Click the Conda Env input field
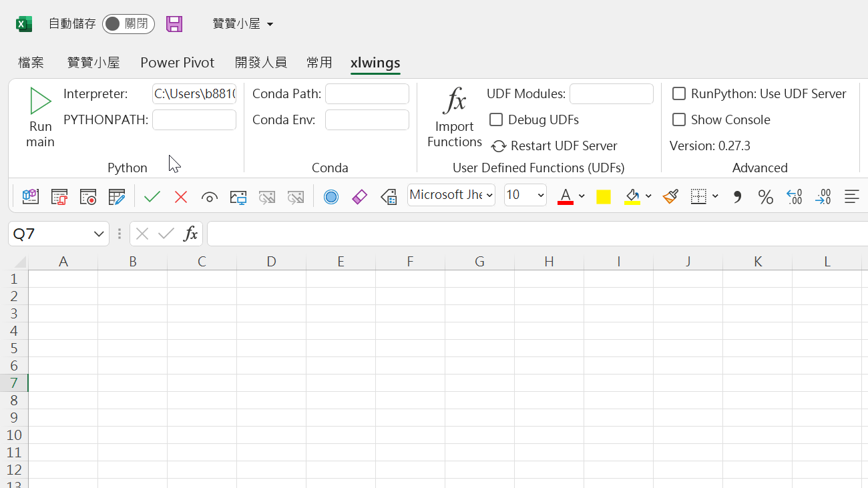Image resolution: width=868 pixels, height=488 pixels. (367, 120)
